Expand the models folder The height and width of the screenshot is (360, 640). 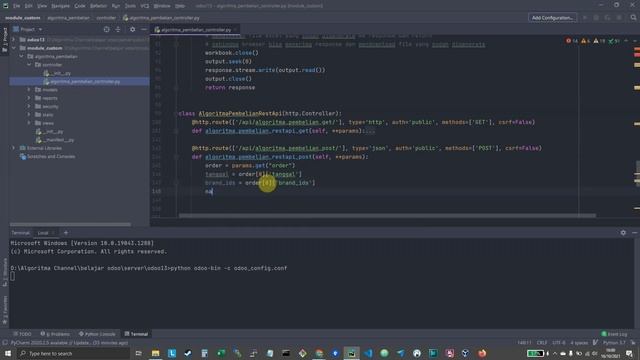click(29, 89)
